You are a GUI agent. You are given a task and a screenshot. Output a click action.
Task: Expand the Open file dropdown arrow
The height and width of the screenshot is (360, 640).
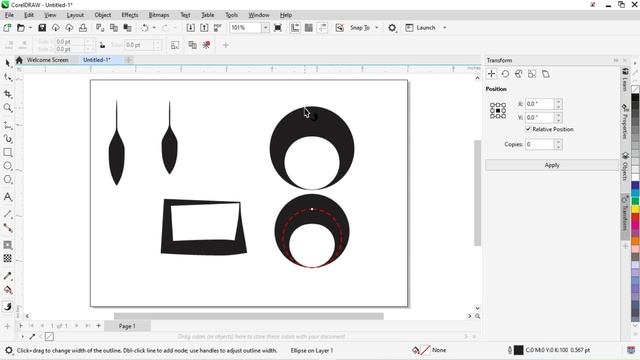click(30, 28)
